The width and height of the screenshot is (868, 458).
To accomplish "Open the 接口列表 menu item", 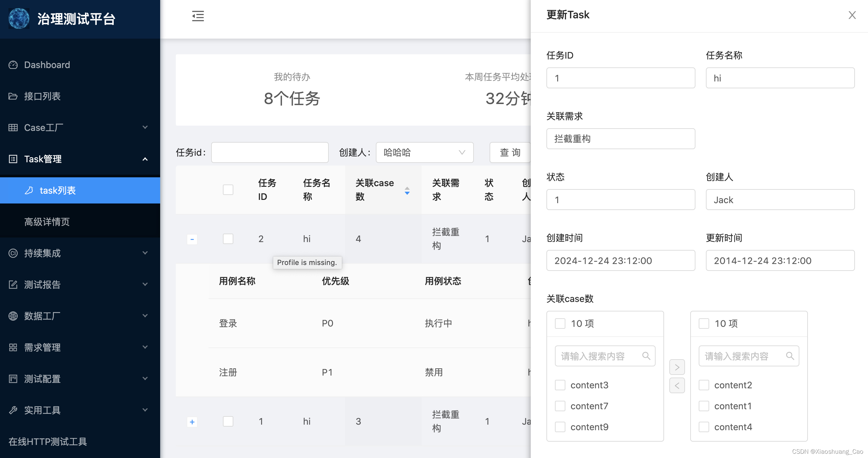I will tap(80, 96).
